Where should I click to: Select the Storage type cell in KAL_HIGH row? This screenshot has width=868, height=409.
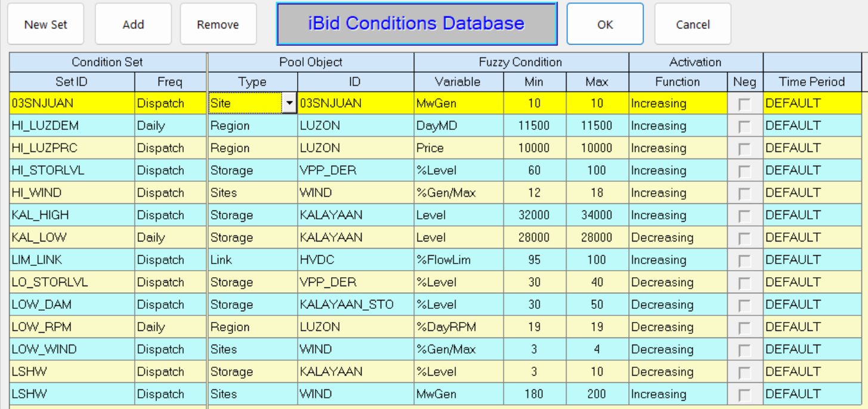[251, 215]
